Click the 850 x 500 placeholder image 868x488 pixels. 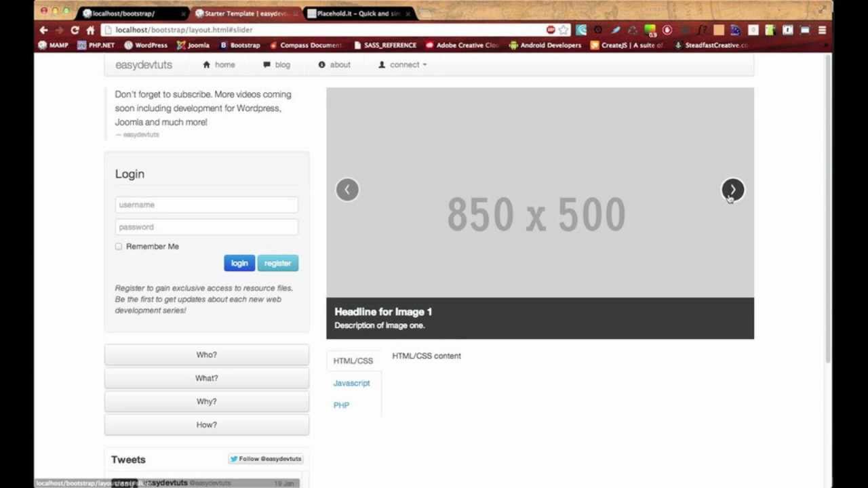pos(540,193)
